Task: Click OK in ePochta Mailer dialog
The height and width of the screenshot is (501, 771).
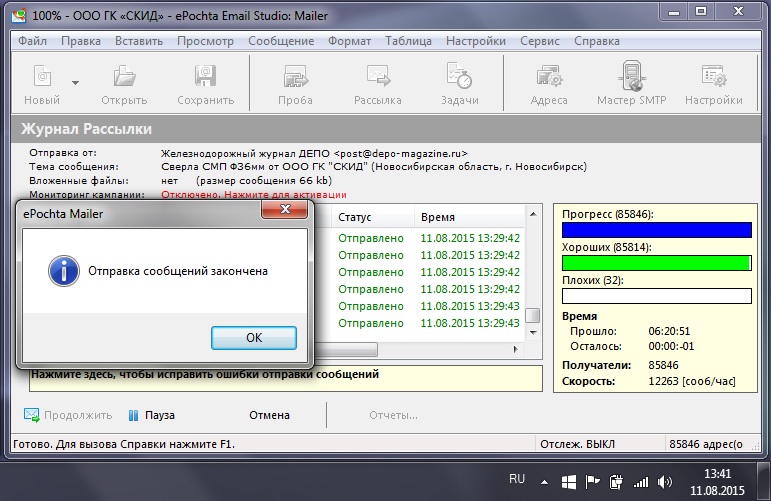Action: tap(254, 338)
